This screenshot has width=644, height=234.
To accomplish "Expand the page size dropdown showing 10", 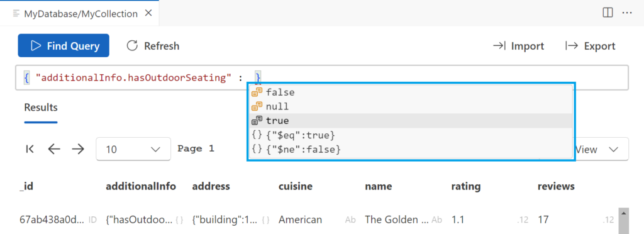I will (x=133, y=149).
